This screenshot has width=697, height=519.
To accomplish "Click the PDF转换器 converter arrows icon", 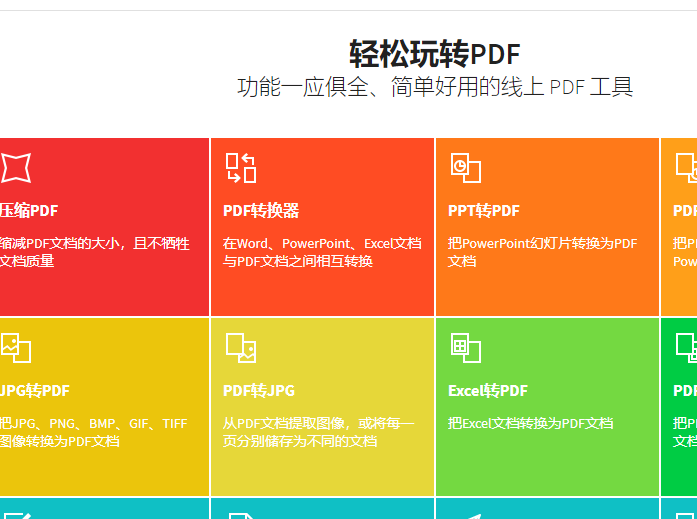I will [x=240, y=168].
